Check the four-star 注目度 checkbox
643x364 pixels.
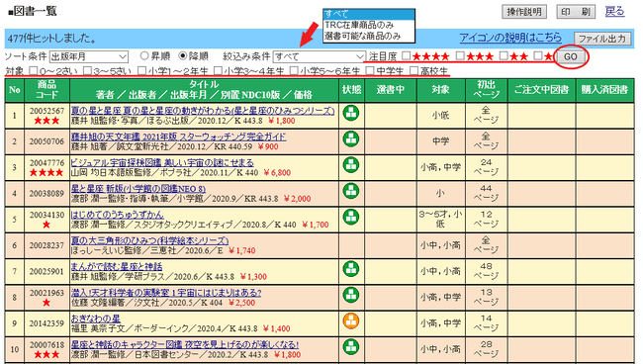click(406, 55)
